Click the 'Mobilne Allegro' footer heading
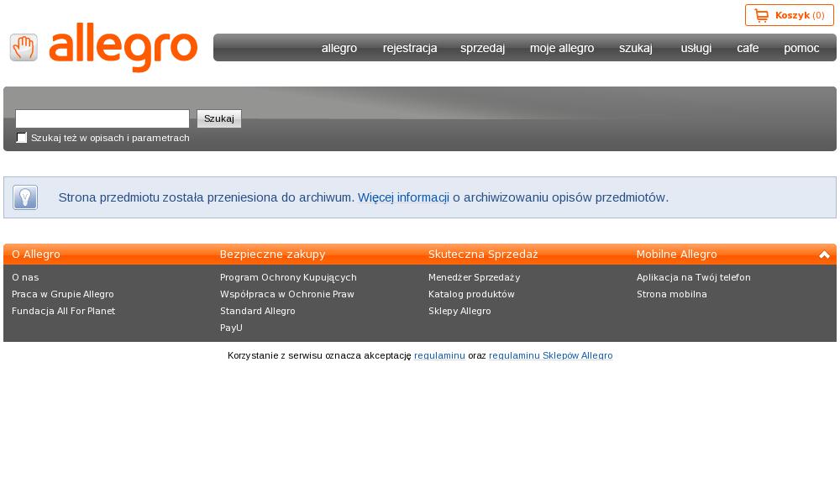The width and height of the screenshot is (840, 504). (x=676, y=255)
